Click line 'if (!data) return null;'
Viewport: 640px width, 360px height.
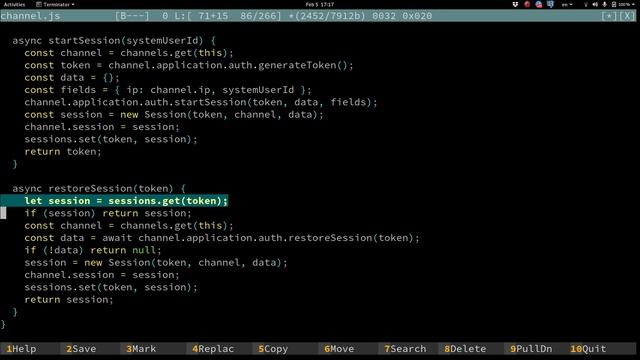click(x=93, y=250)
